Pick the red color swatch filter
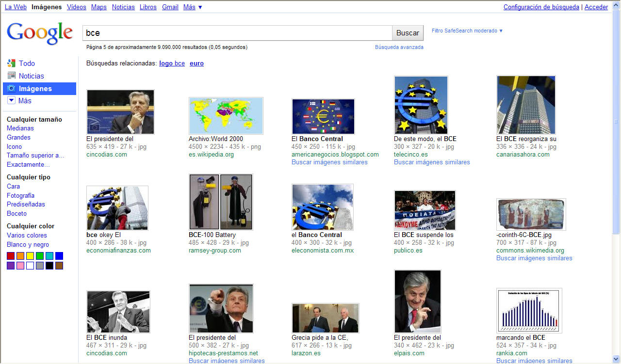 (x=11, y=256)
